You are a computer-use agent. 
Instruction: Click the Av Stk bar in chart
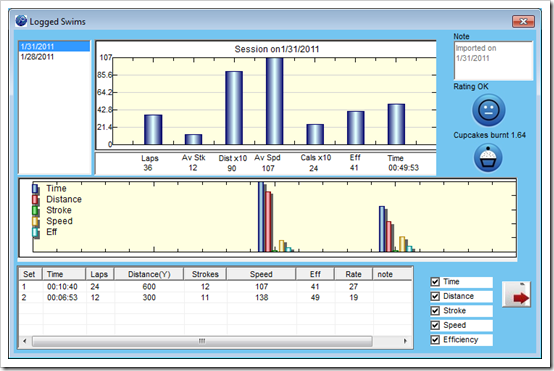point(193,140)
